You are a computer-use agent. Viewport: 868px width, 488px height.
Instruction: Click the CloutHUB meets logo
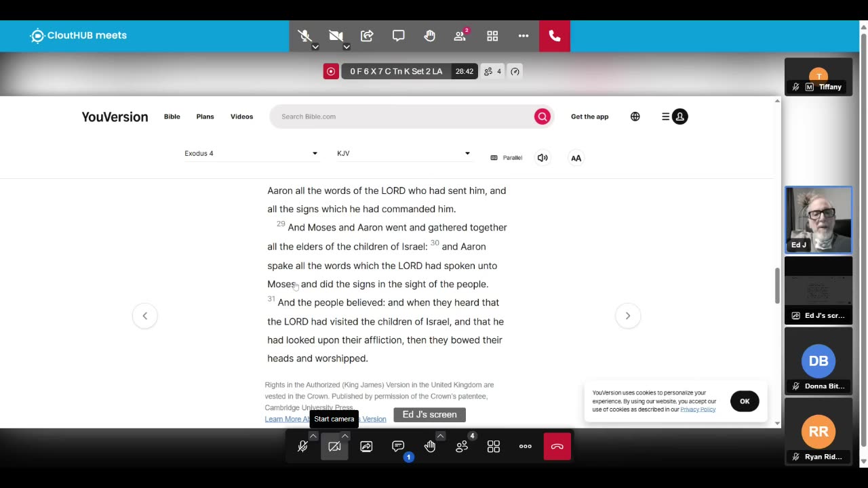pyautogui.click(x=79, y=36)
